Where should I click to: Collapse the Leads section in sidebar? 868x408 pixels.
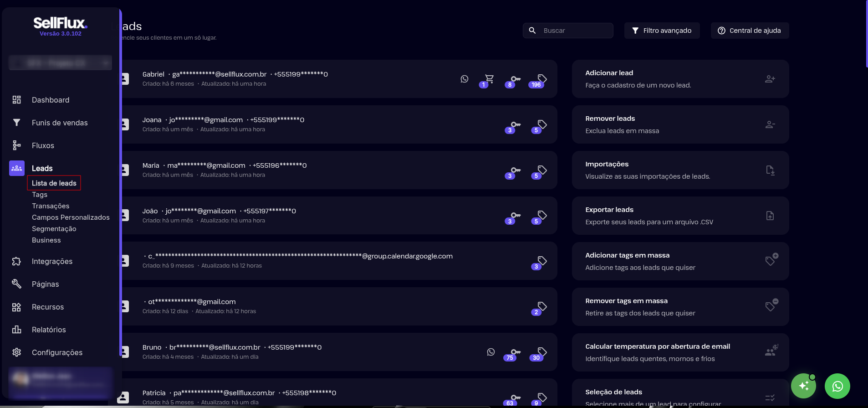(x=42, y=168)
